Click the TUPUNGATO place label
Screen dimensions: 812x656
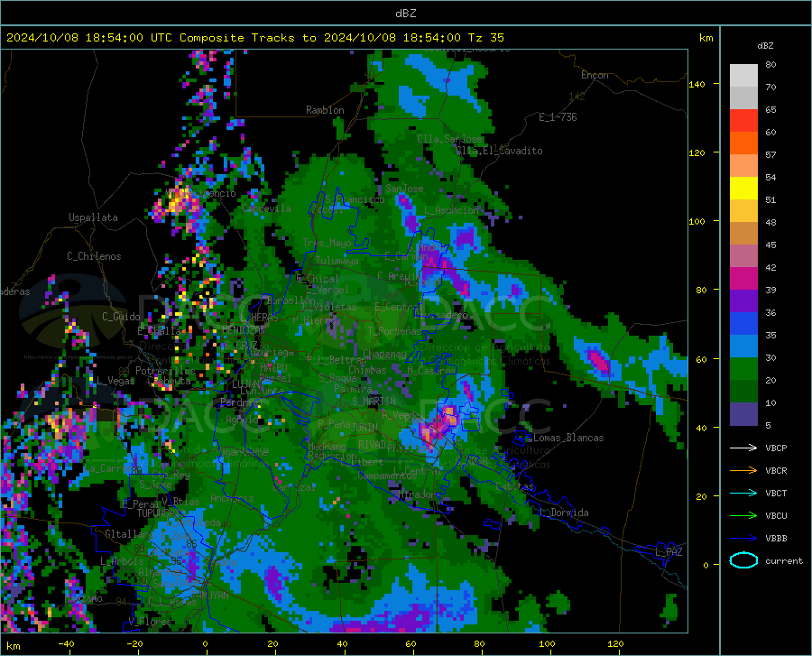tap(161, 513)
